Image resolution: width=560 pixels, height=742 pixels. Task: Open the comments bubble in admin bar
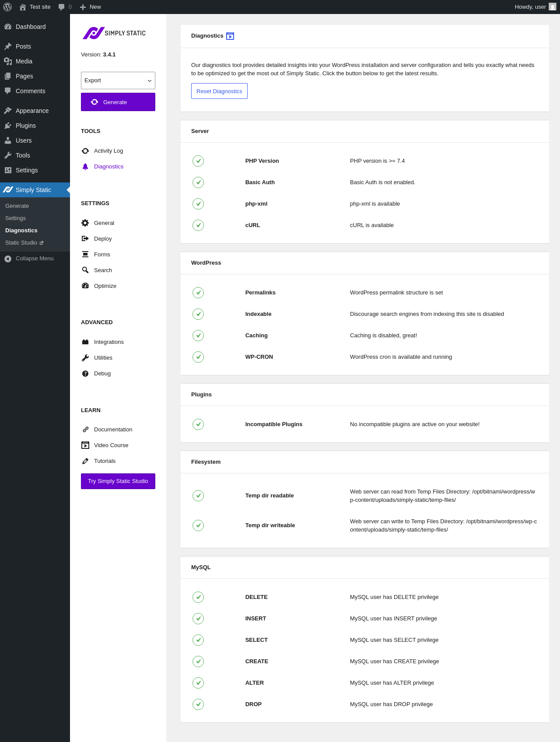tap(65, 7)
